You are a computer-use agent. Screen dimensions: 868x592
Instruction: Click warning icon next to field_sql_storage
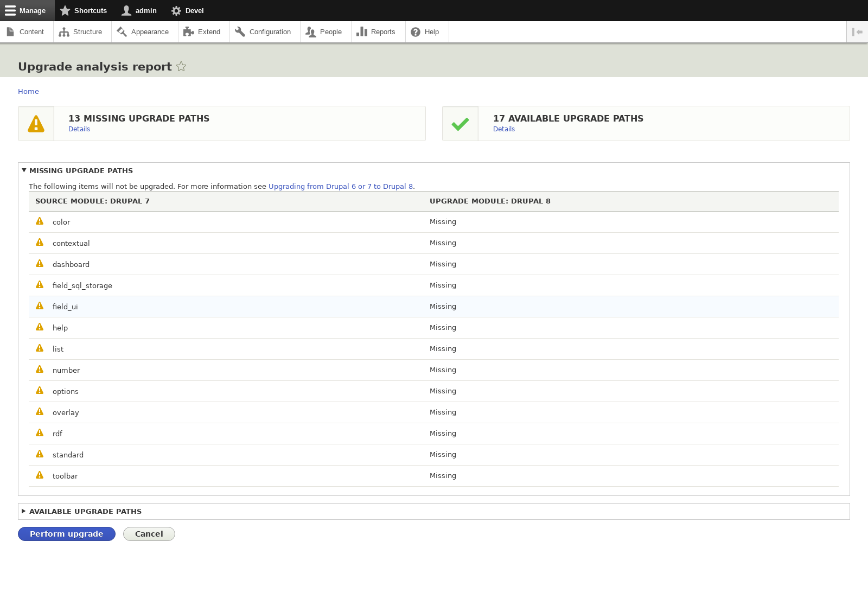pyautogui.click(x=40, y=285)
